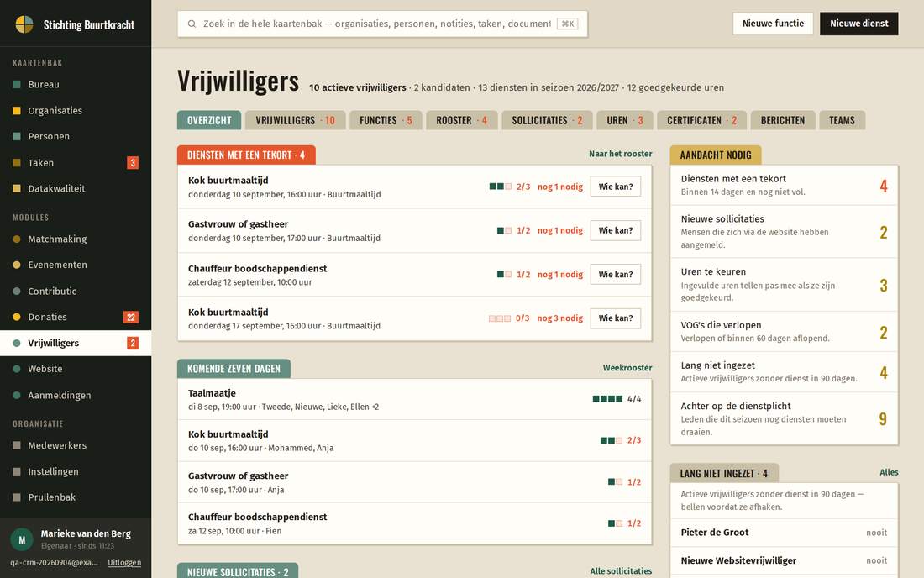
Task: Click the Website dot icon
Action: click(x=17, y=369)
